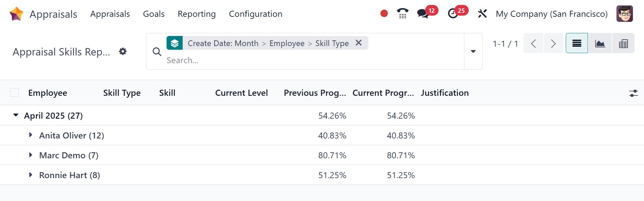Open the optional columns settings toggle
Viewport: 644px width, 201px height.
point(633,93)
